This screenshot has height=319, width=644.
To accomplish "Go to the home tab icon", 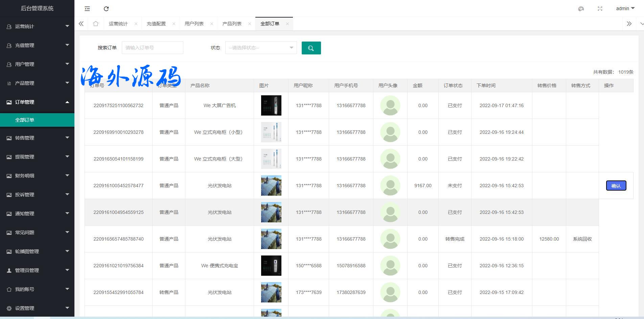I will (x=96, y=24).
